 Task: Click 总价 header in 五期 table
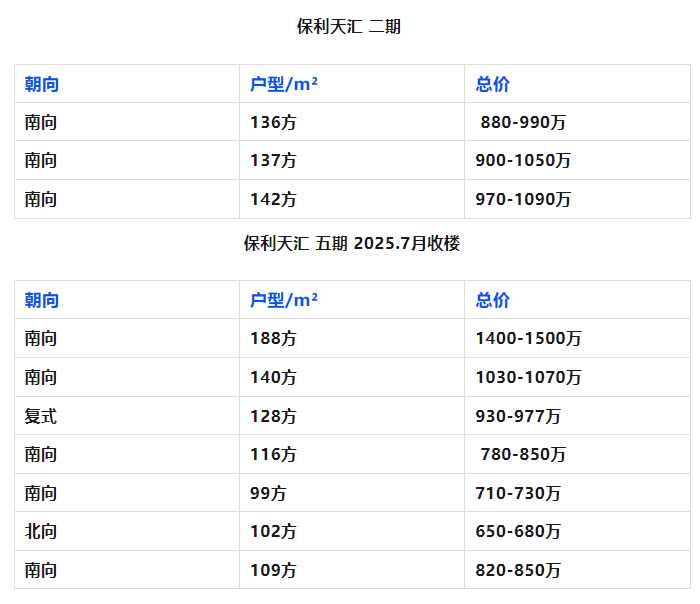point(492,300)
